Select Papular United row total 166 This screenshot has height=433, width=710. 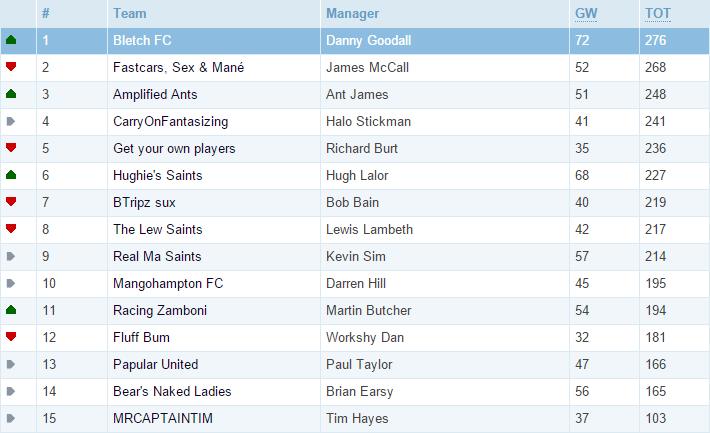coord(655,364)
